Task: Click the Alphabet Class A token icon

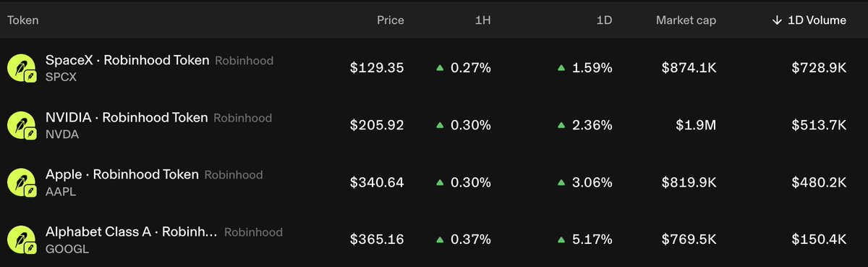Action: tap(22, 240)
